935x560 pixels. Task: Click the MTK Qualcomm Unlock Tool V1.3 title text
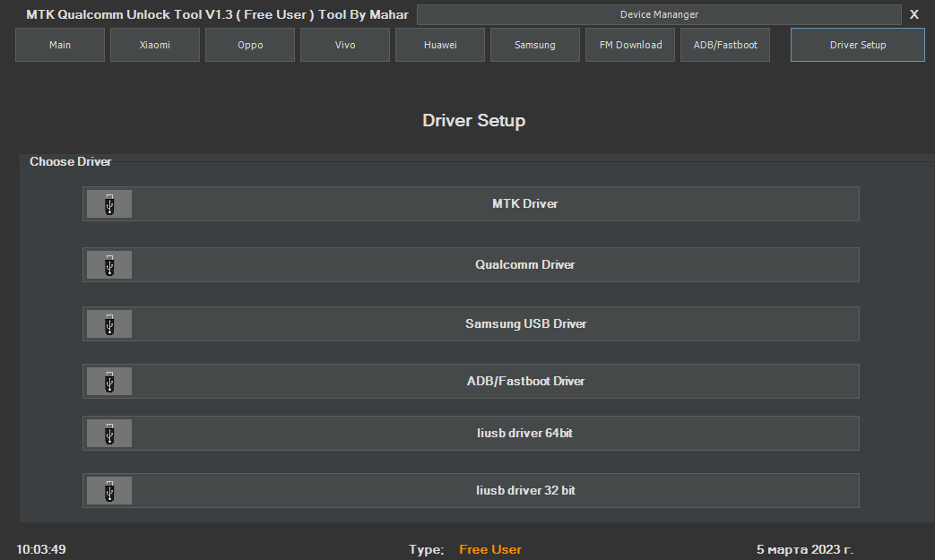pyautogui.click(x=217, y=15)
